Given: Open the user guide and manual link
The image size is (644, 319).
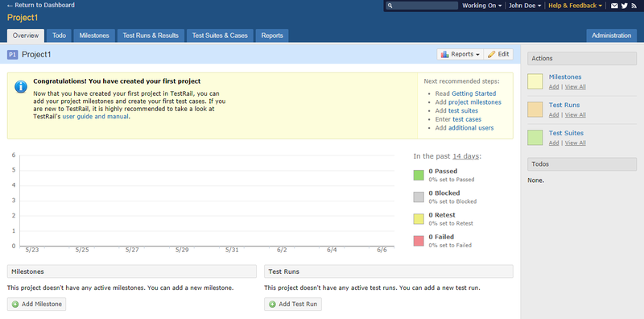Looking at the screenshot, I should pyautogui.click(x=96, y=116).
